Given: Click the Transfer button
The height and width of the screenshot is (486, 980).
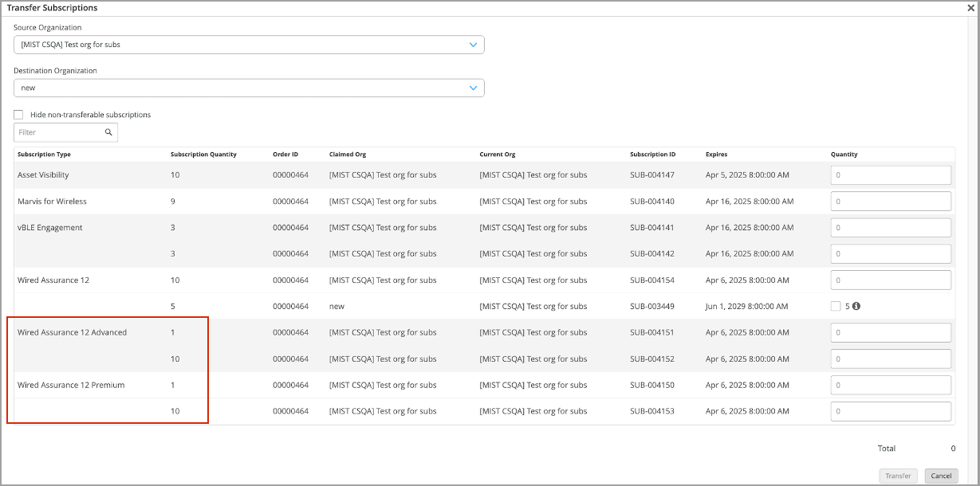Looking at the screenshot, I should coord(899,476).
